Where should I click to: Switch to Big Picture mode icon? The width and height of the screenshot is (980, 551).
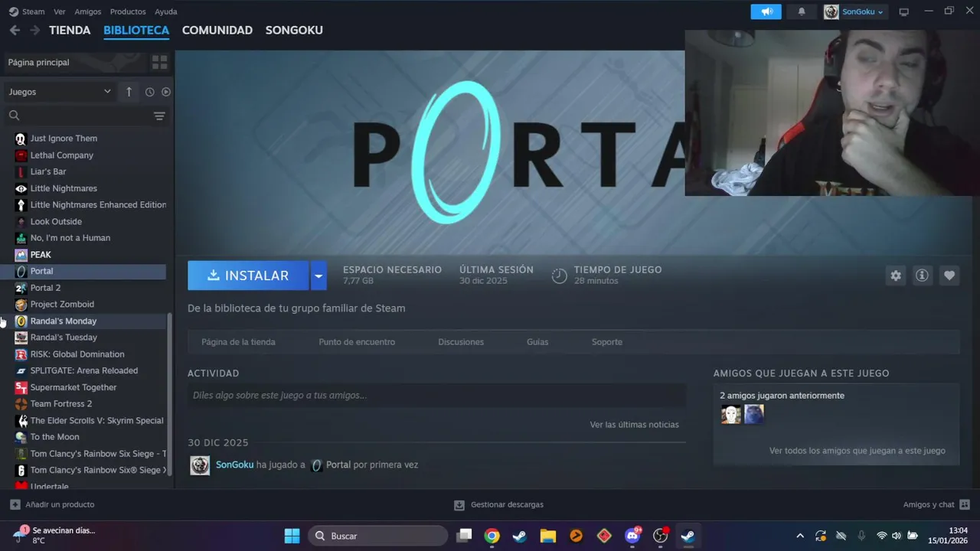[903, 11]
